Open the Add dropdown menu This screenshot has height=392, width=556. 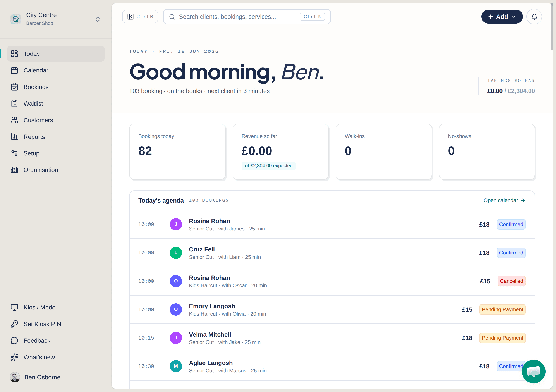click(x=502, y=16)
